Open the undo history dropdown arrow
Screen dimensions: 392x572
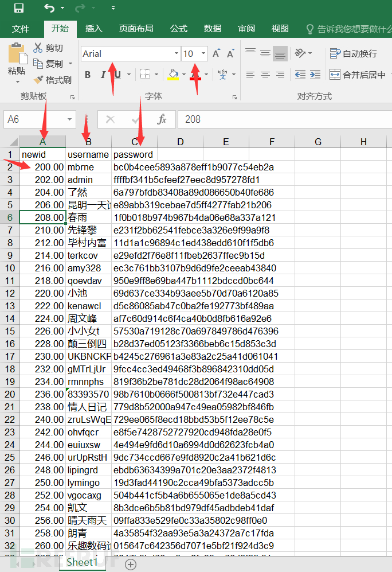coord(62,7)
